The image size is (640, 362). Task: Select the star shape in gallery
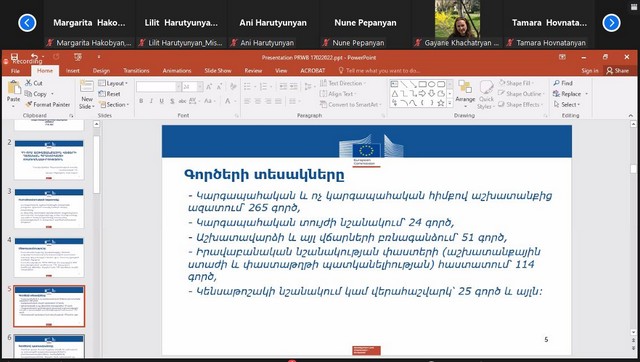click(x=441, y=103)
